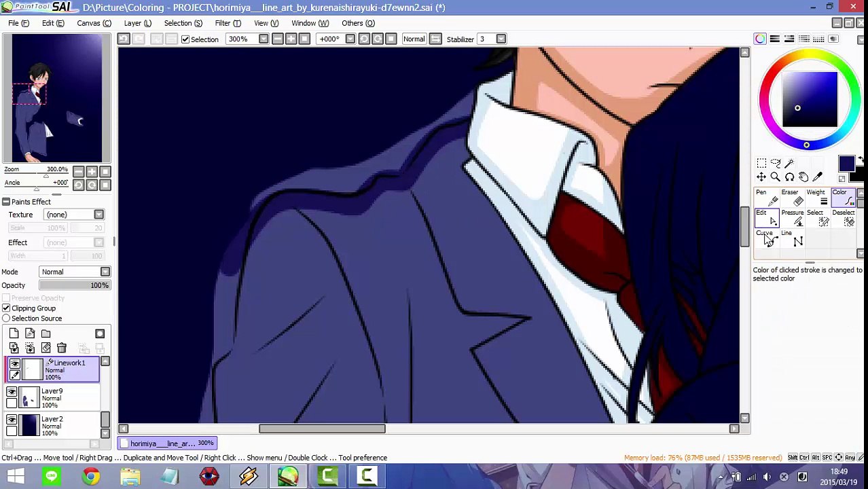This screenshot has height=489, width=868.
Task: Zoom in with toolbar plus button
Action: 291,39
